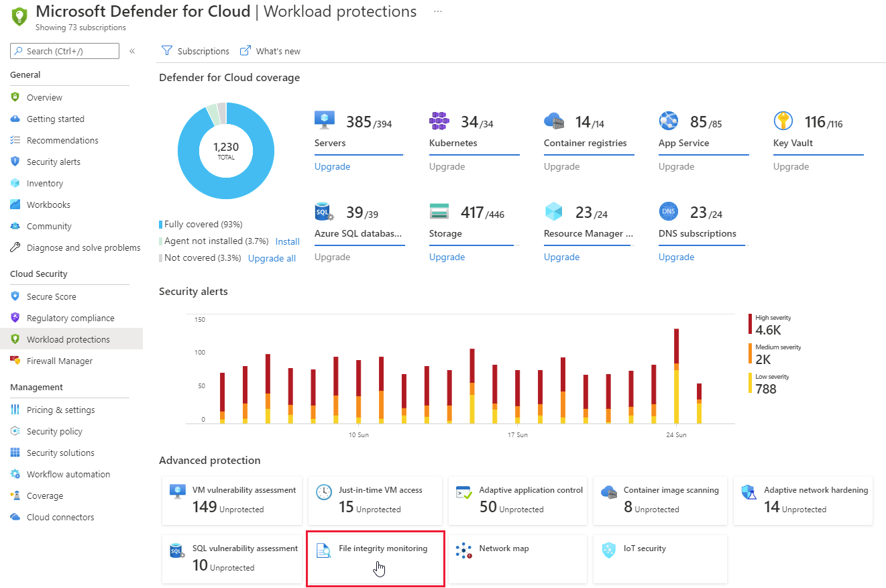Click the Upgrade all link

(x=272, y=258)
